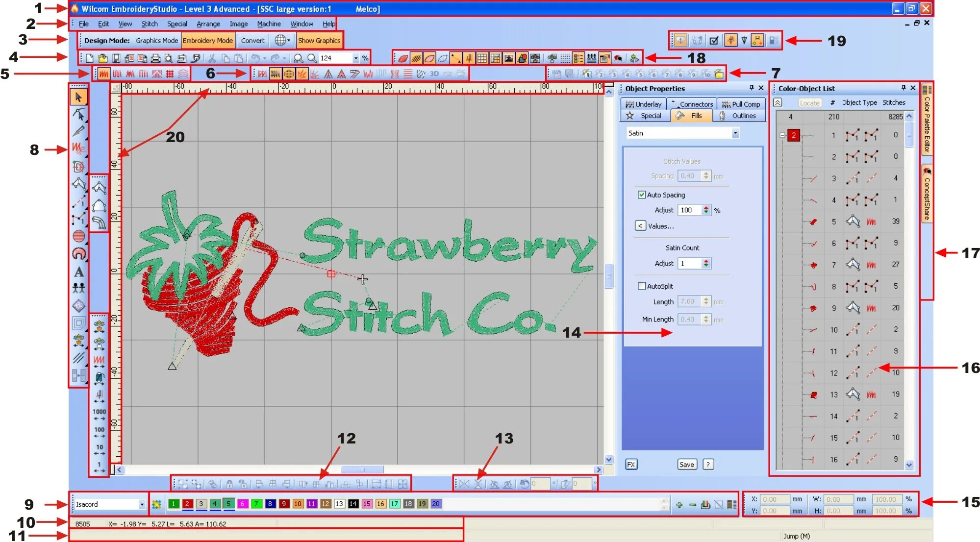Choose the curved contour stitch type icon

tap(183, 74)
